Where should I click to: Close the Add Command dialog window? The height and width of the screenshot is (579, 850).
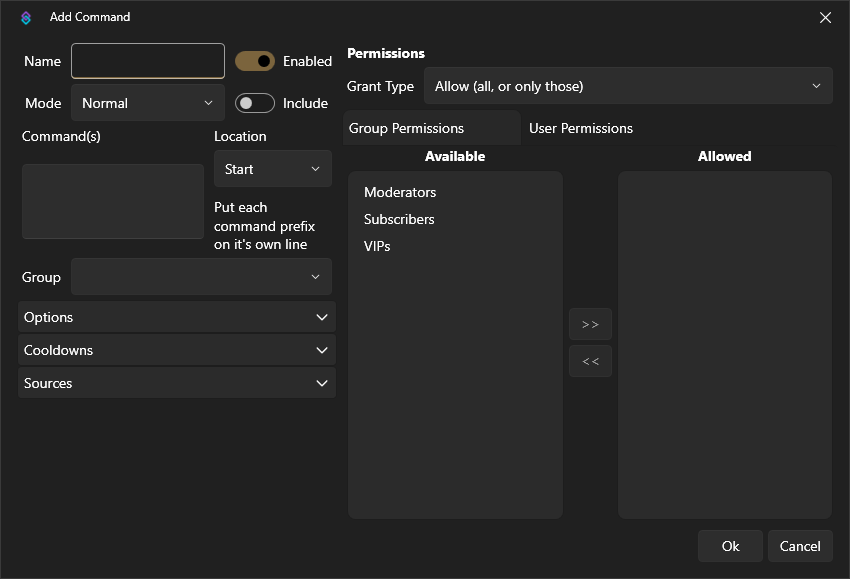tap(825, 17)
